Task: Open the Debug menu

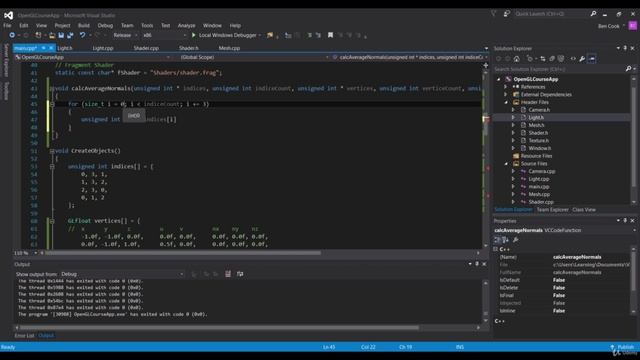Action: [x=105, y=26]
